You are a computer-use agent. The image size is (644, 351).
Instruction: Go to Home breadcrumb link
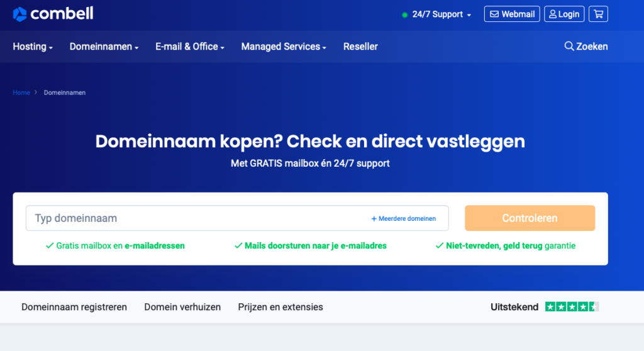pos(21,92)
